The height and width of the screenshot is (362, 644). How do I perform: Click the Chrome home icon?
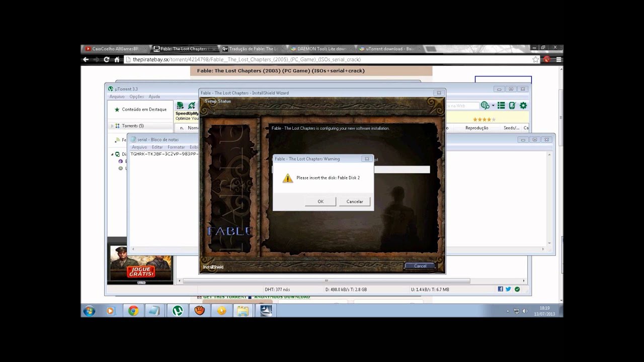pos(117,59)
